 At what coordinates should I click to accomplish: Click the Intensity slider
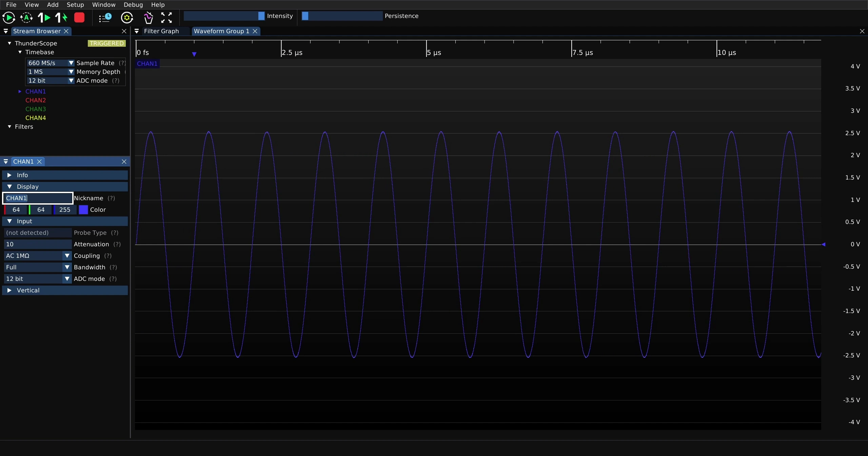tap(224, 16)
